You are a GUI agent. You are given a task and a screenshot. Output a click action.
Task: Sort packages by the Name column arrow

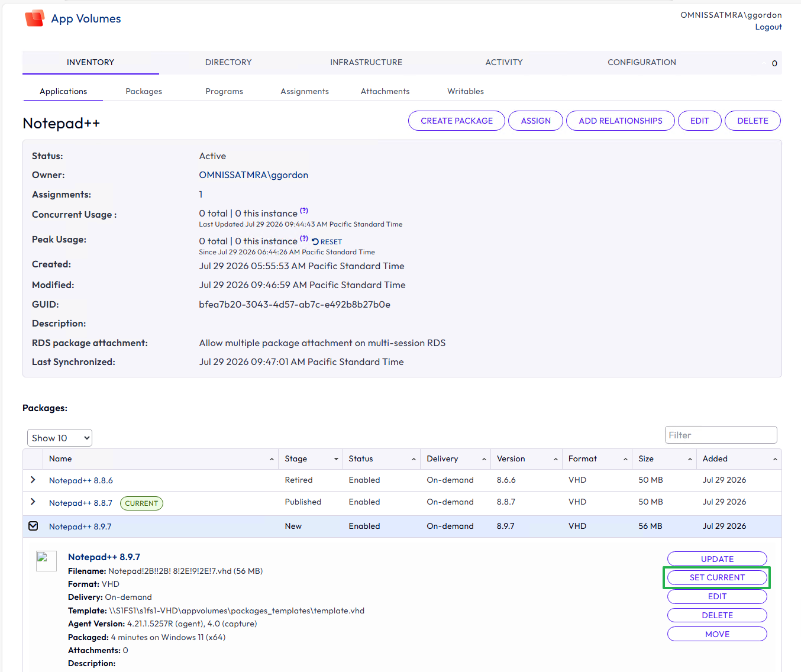272,459
